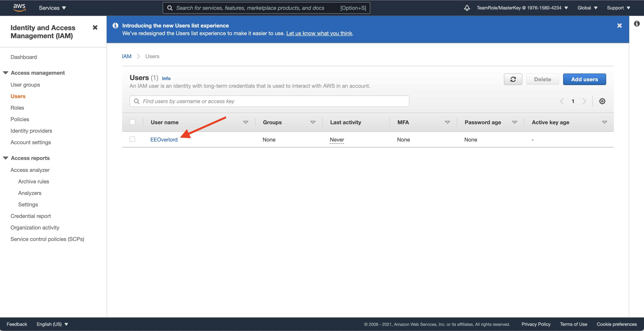Go to next page arrow
Image resolution: width=644 pixels, height=331 pixels.
[x=584, y=101]
